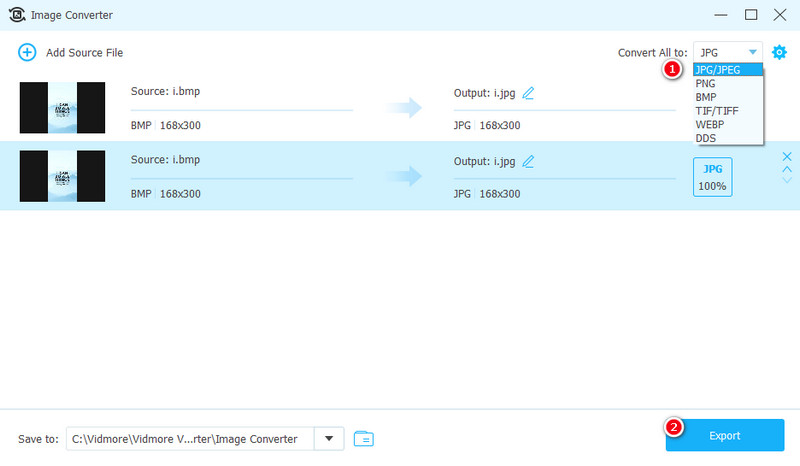Image resolution: width=800 pixels, height=466 pixels.
Task: Move the second file down with the arrow
Action: [786, 182]
